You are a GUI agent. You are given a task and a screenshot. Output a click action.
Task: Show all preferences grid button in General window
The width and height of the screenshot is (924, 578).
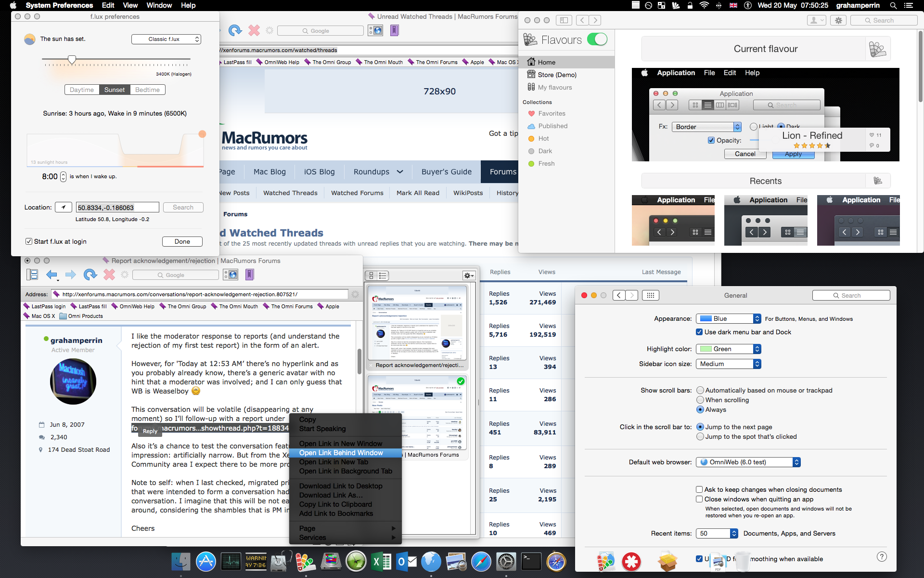(651, 295)
